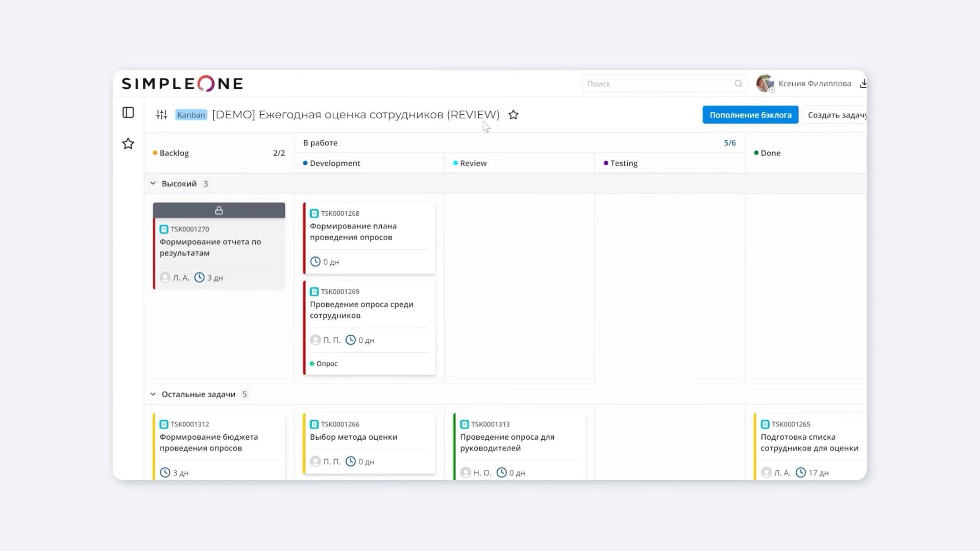This screenshot has width=980, height=551.
Task: Click the Создать задачу button
Action: click(x=836, y=114)
